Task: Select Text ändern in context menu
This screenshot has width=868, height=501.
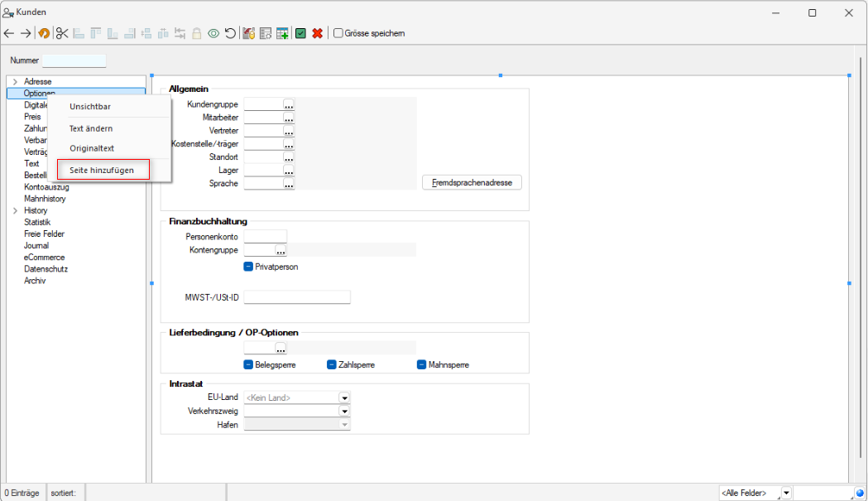Action: click(91, 128)
